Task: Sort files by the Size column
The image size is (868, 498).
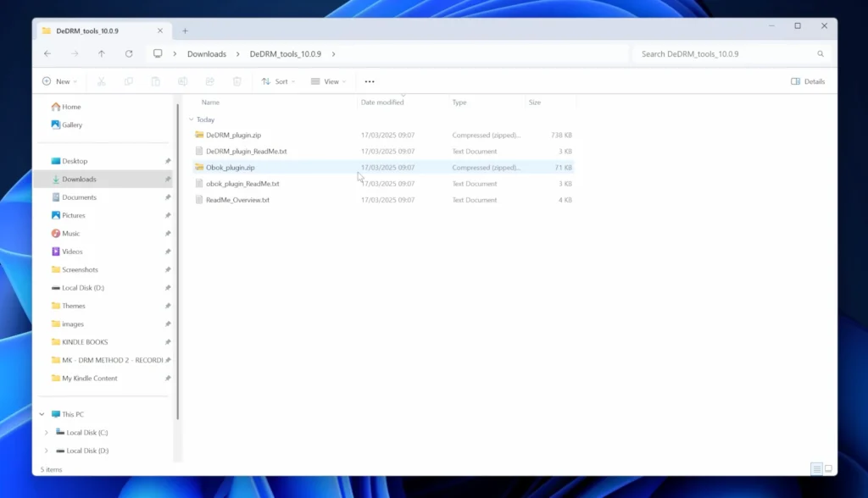Action: (x=534, y=102)
